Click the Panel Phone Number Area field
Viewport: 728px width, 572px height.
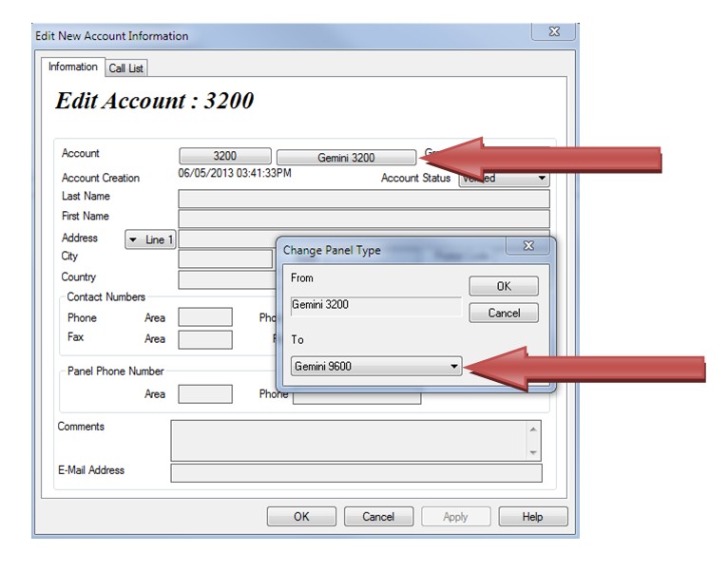click(x=205, y=394)
